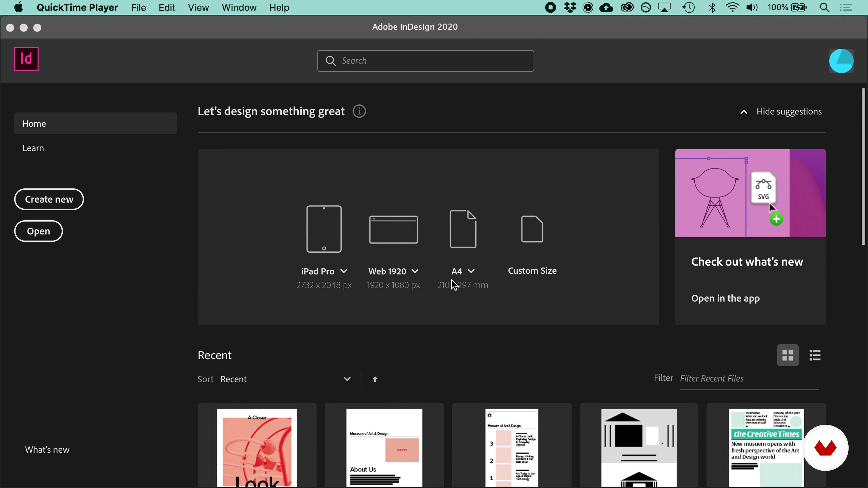Image resolution: width=868 pixels, height=488 pixels.
Task: Click the Custom Size label
Action: coord(532,271)
